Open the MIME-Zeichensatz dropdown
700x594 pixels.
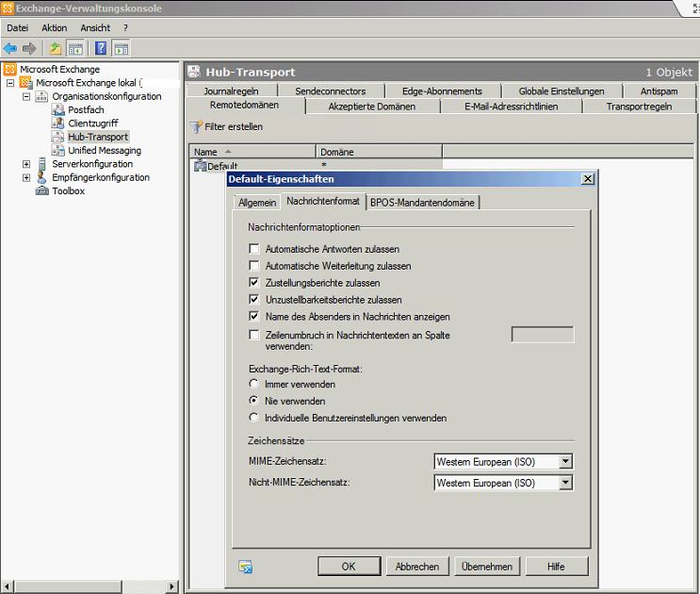click(565, 461)
